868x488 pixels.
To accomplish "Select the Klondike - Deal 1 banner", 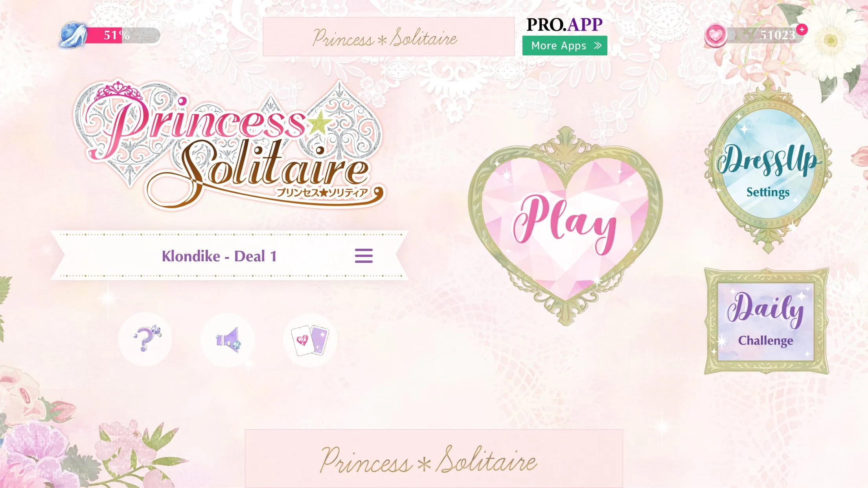I will click(230, 256).
